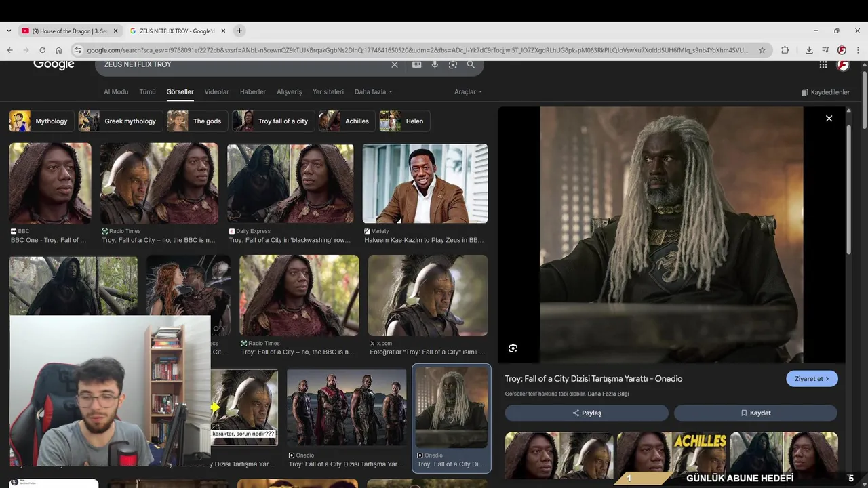Go back to previous page
The height and width of the screenshot is (488, 868).
9,50
